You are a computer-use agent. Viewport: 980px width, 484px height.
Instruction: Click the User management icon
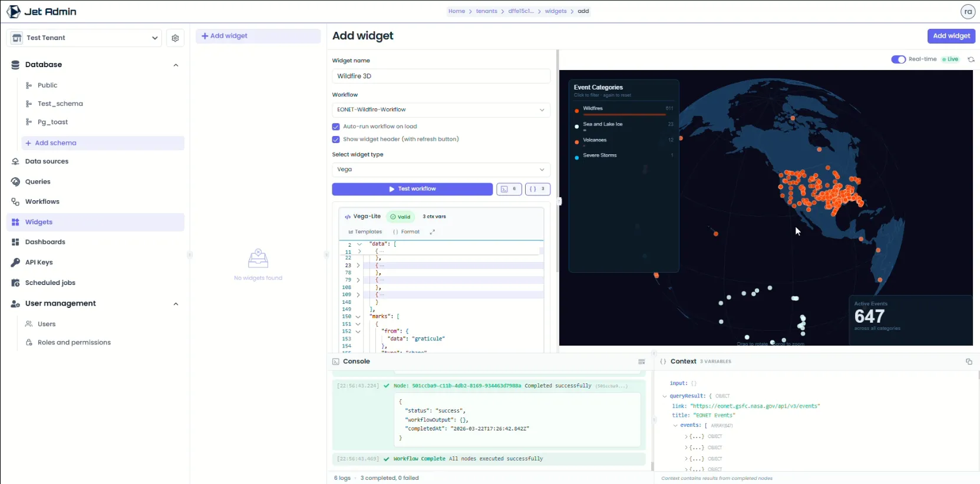(15, 303)
